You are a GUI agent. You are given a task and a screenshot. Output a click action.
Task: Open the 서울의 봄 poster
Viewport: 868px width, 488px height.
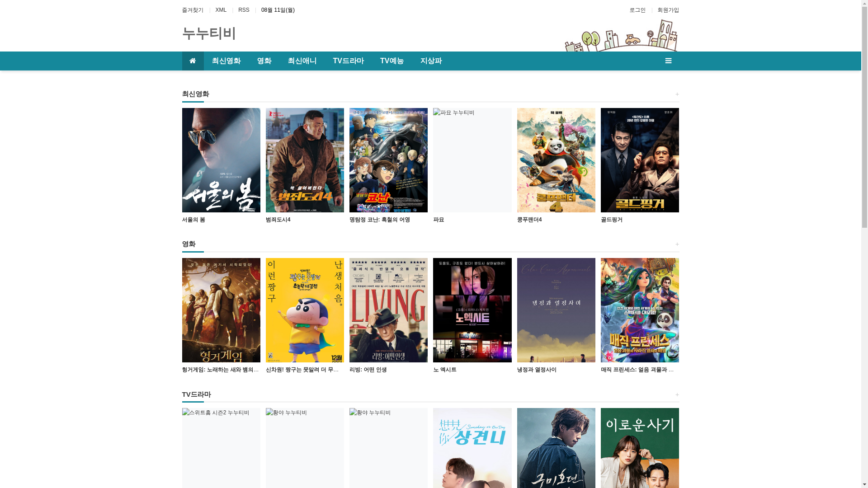click(x=221, y=160)
